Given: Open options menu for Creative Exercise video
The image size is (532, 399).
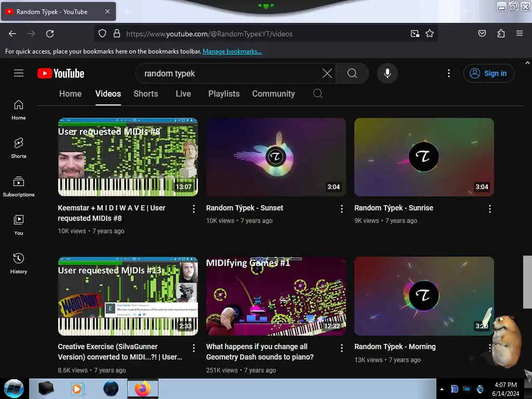Looking at the screenshot, I should tap(194, 348).
